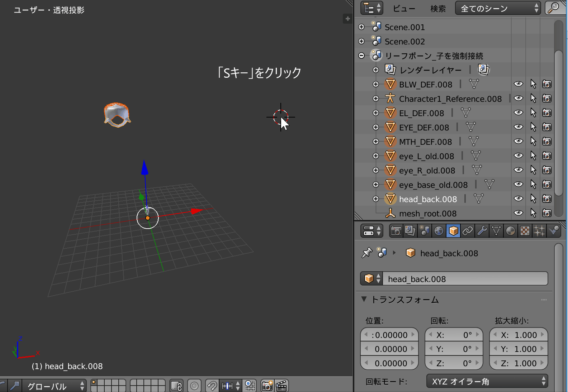The height and width of the screenshot is (392, 568).
Task: Click the mesh data icon beside head_back.008 row
Action: pyautogui.click(x=478, y=199)
